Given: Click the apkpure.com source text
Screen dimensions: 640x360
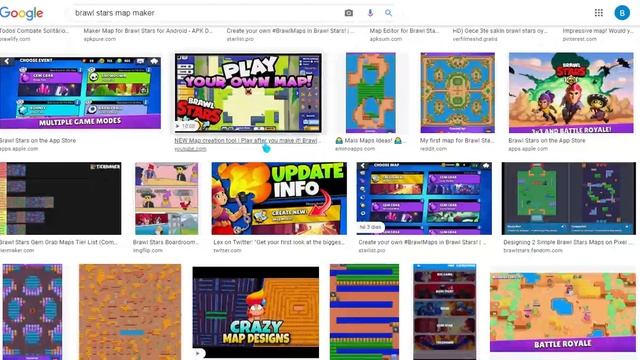Looking at the screenshot, I should pos(100,39).
